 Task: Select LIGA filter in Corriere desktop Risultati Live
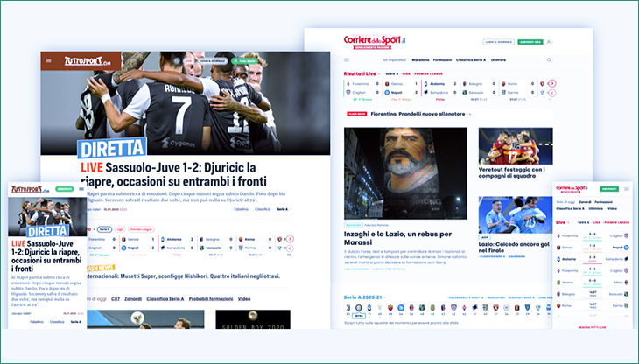406,73
